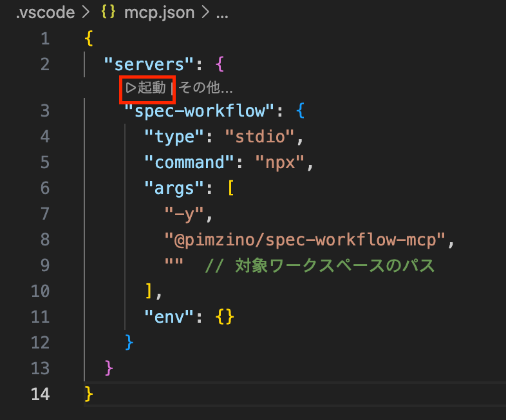Click the opening brace on line 1
Viewport: 506px width, 420px height.
point(89,39)
